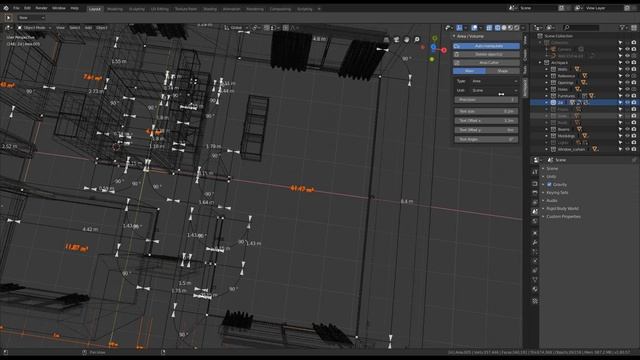This screenshot has height=360, width=640.
Task: Open the File menu
Action: 16,8
